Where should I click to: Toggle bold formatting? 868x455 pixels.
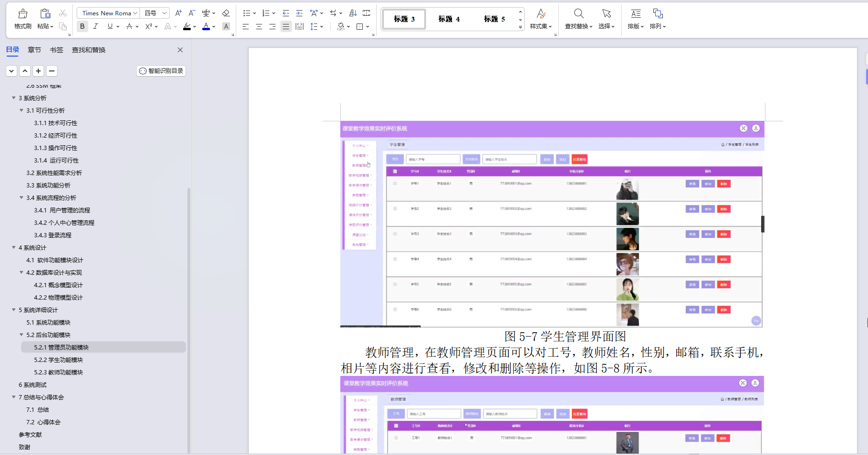82,26
